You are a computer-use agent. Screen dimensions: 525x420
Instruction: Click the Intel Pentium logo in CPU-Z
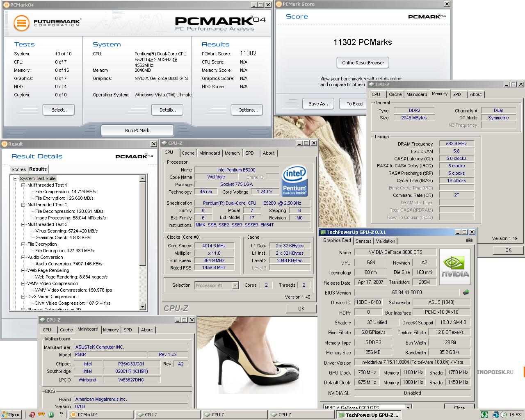tap(294, 181)
